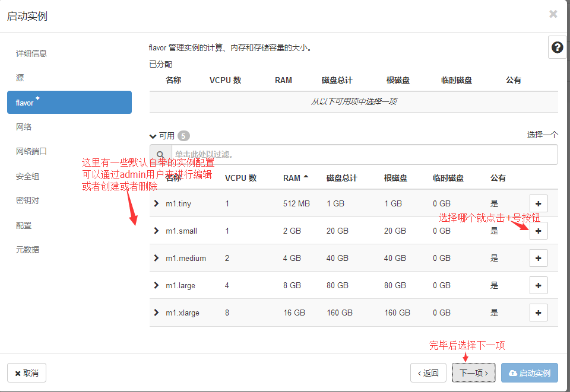Switch to the 详细信息 tab
The width and height of the screenshot is (570, 392).
point(31,53)
